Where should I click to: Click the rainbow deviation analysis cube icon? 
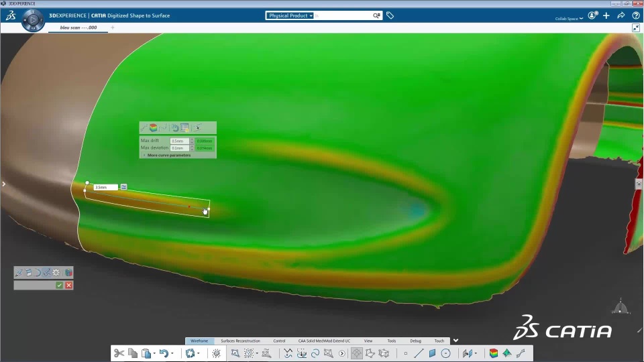(x=494, y=353)
